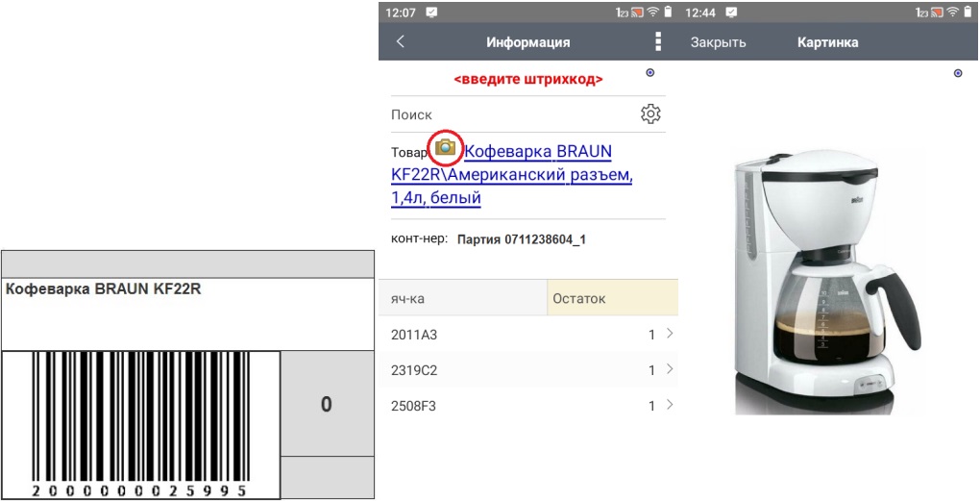The image size is (980, 501).
Task: Tap the blue dot indicator on Картинка screen
Action: tap(958, 73)
